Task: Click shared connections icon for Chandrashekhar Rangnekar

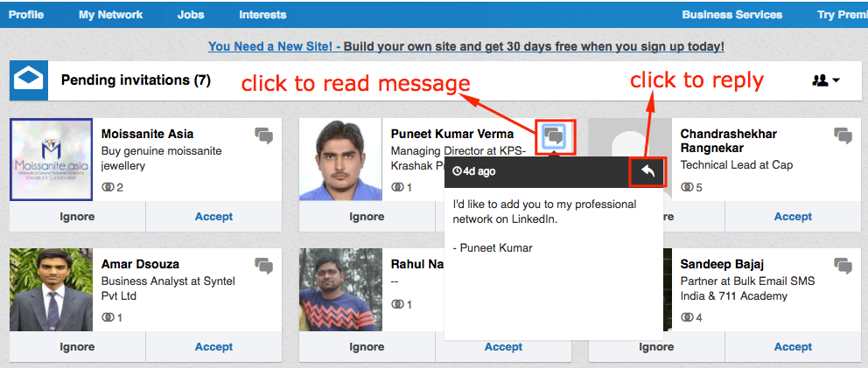Action: click(686, 188)
